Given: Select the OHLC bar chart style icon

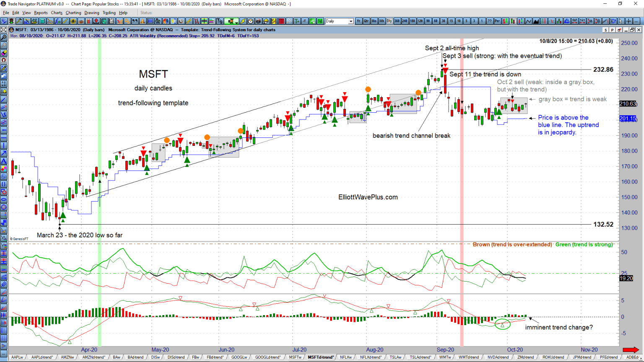Looking at the screenshot, I should click(x=505, y=21).
